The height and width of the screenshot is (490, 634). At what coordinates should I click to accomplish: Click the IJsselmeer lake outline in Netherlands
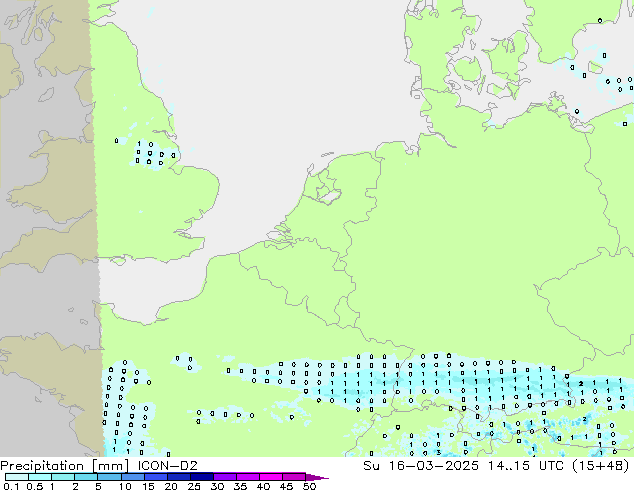pyautogui.click(x=325, y=190)
